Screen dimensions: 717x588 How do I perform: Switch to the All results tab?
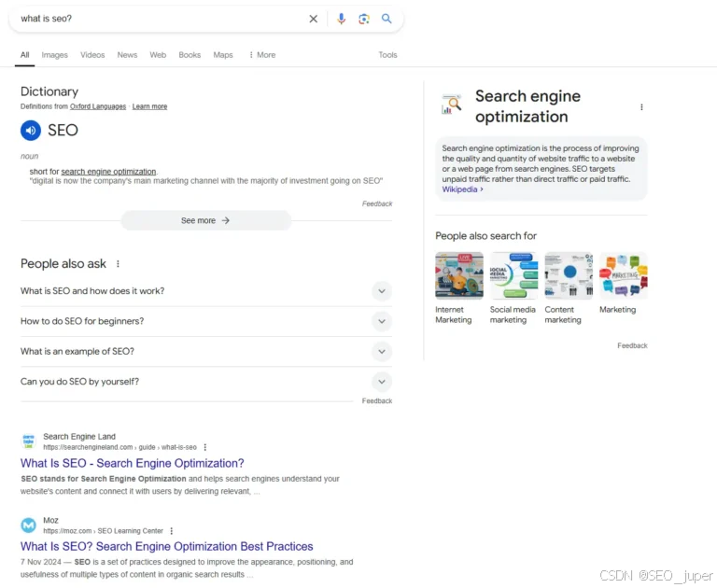[24, 55]
